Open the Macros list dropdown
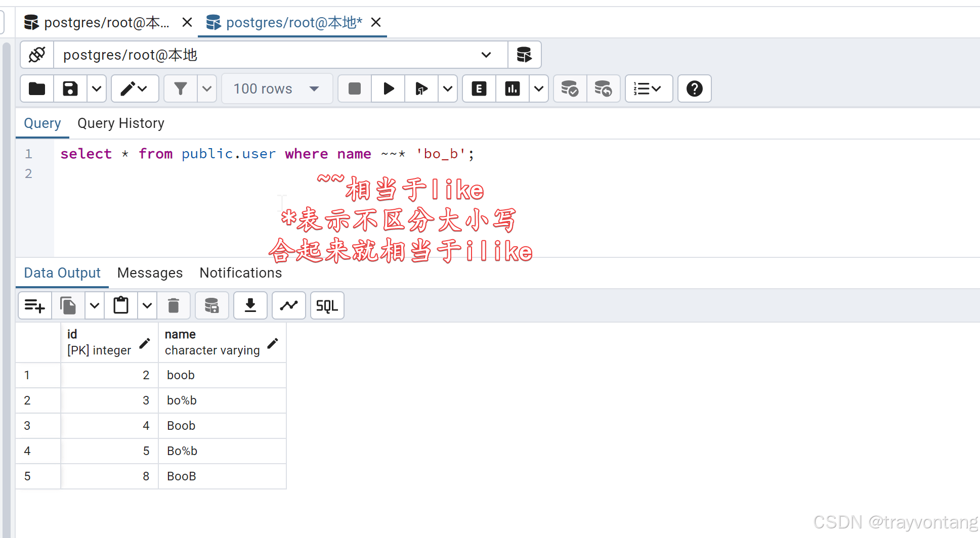 pos(649,89)
